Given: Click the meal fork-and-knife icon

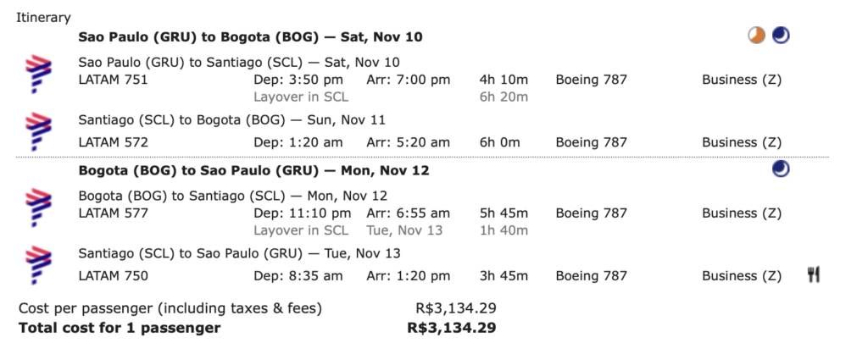Looking at the screenshot, I should click(x=813, y=275).
